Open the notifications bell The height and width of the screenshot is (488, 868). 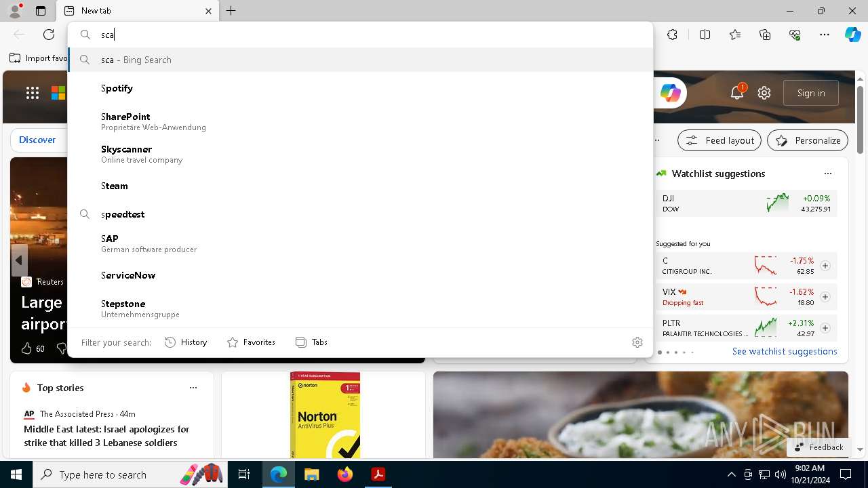point(737,93)
